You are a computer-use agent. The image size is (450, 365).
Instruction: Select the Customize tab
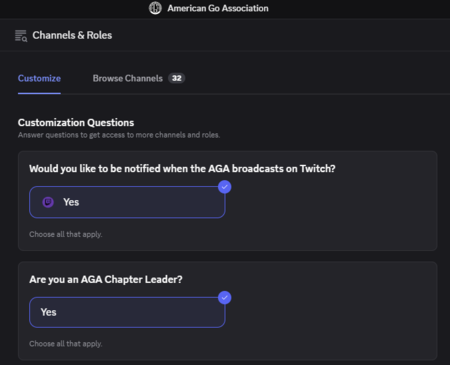[x=39, y=78]
